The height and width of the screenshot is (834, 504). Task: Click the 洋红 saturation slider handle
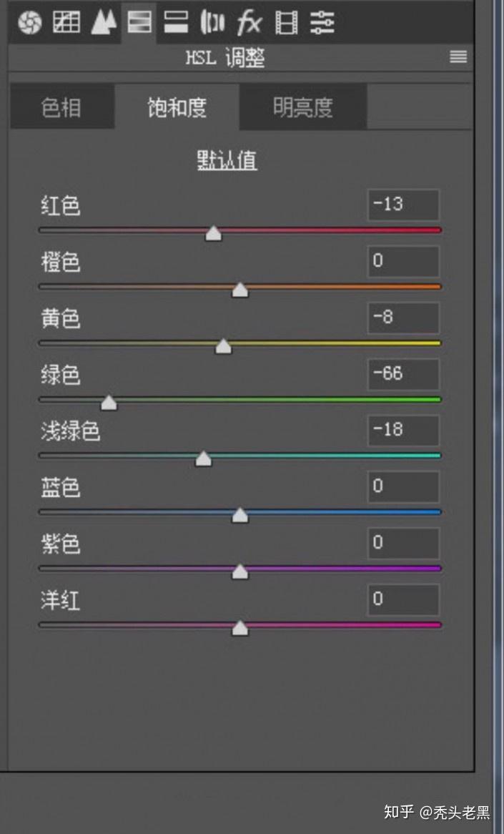(240, 628)
